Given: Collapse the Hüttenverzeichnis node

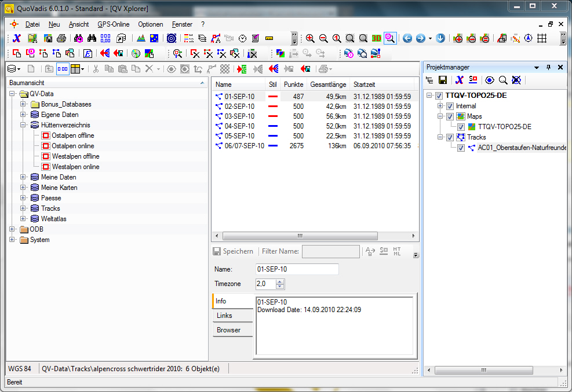Looking at the screenshot, I should tap(23, 125).
